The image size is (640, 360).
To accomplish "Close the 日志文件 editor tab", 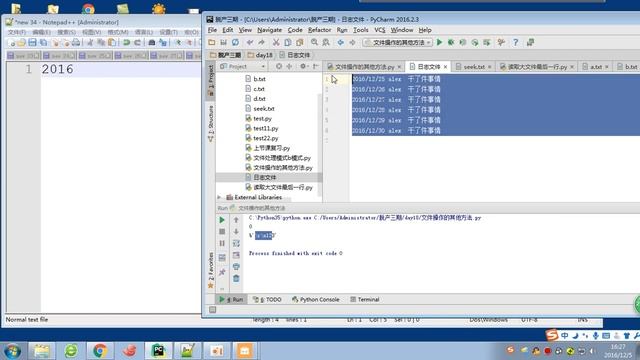I will click(445, 67).
